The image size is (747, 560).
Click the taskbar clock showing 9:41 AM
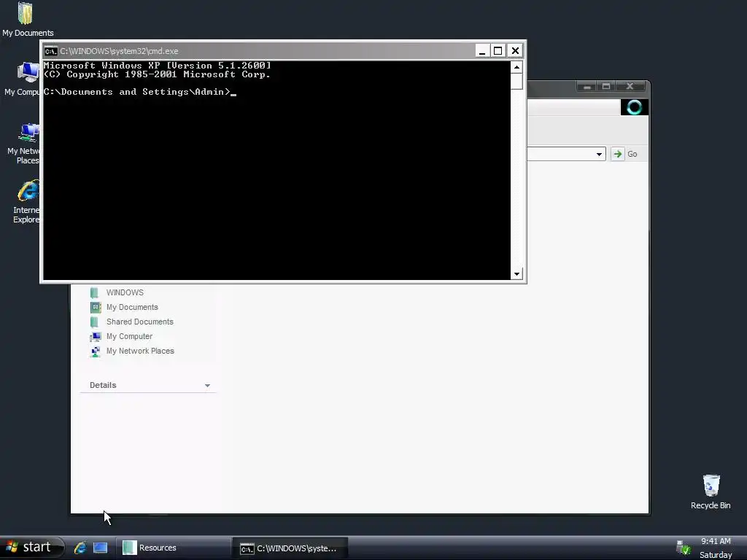pyautogui.click(x=716, y=541)
